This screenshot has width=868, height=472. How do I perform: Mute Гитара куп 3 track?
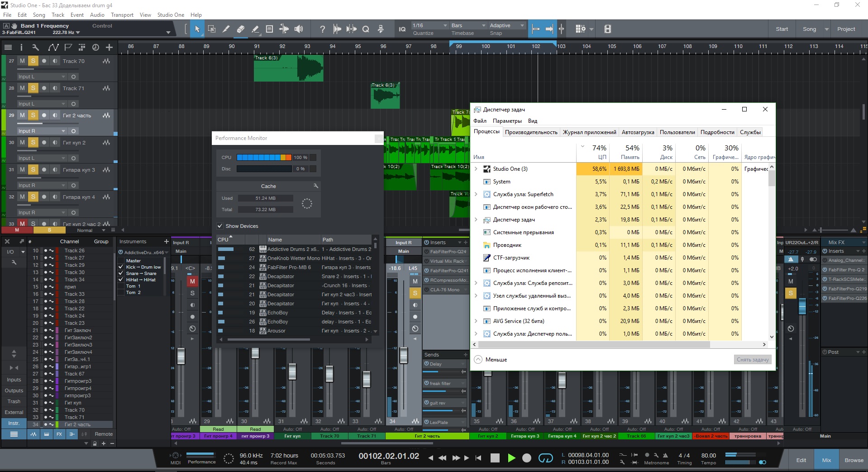tap(22, 169)
